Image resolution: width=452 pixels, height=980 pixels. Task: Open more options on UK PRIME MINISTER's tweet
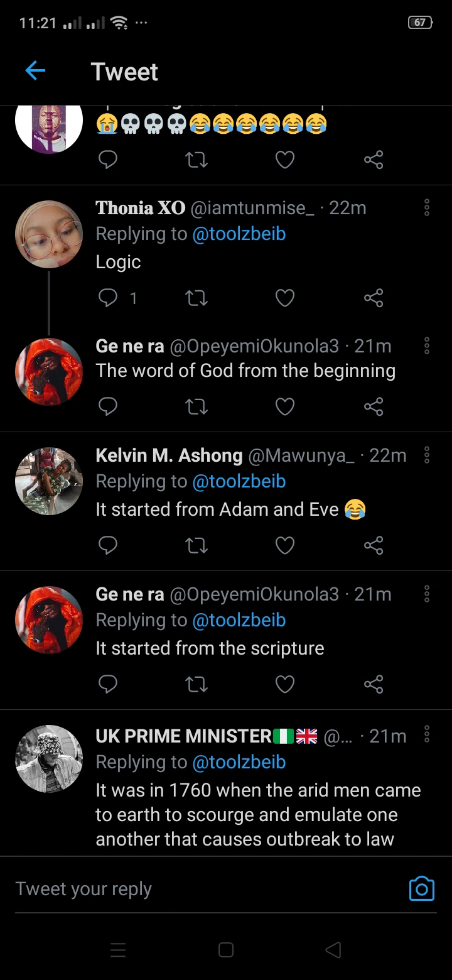point(427,734)
